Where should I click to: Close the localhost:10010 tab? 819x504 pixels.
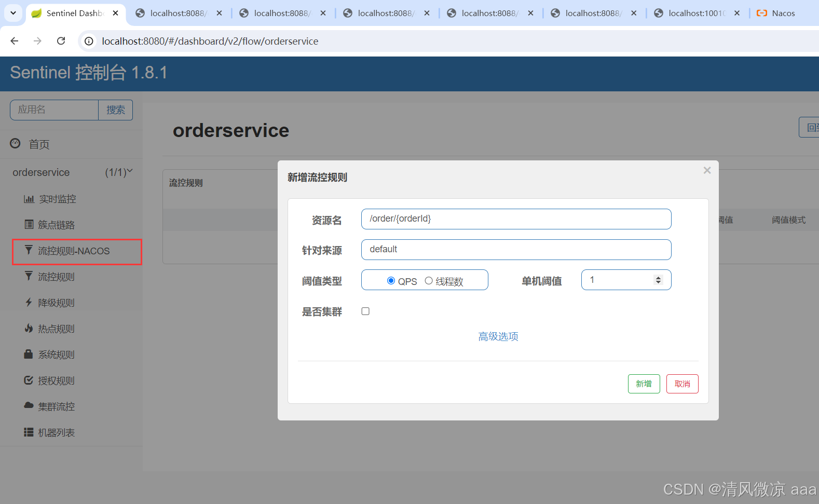coord(737,13)
